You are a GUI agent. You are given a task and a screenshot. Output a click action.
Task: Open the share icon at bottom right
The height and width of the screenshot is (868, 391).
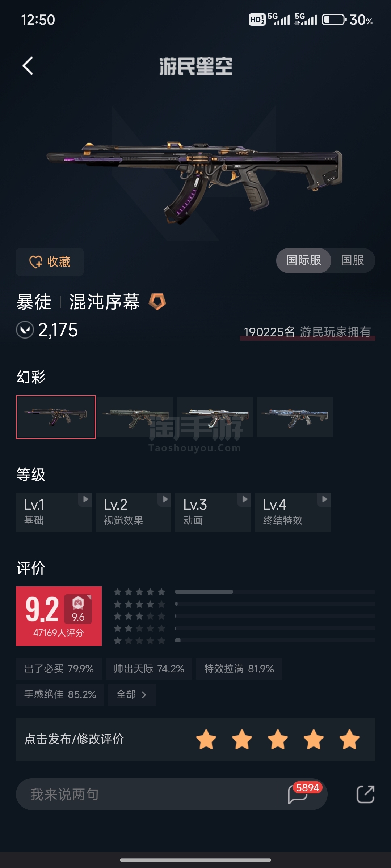[365, 795]
